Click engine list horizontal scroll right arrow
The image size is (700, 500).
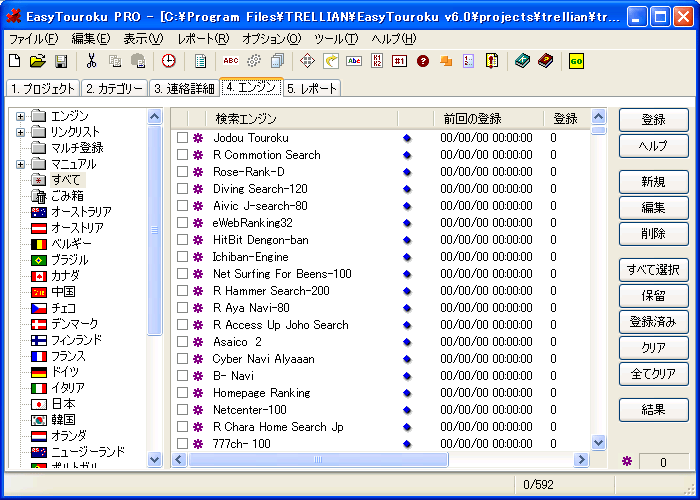coord(581,459)
